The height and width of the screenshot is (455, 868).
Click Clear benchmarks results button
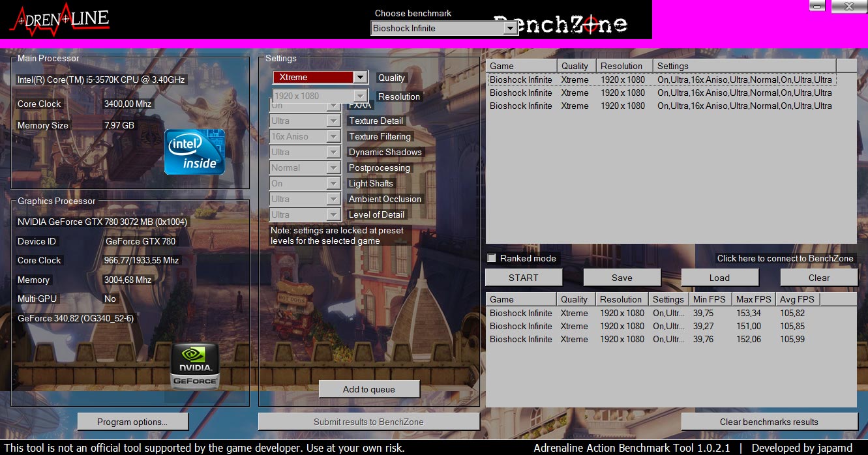click(x=769, y=422)
